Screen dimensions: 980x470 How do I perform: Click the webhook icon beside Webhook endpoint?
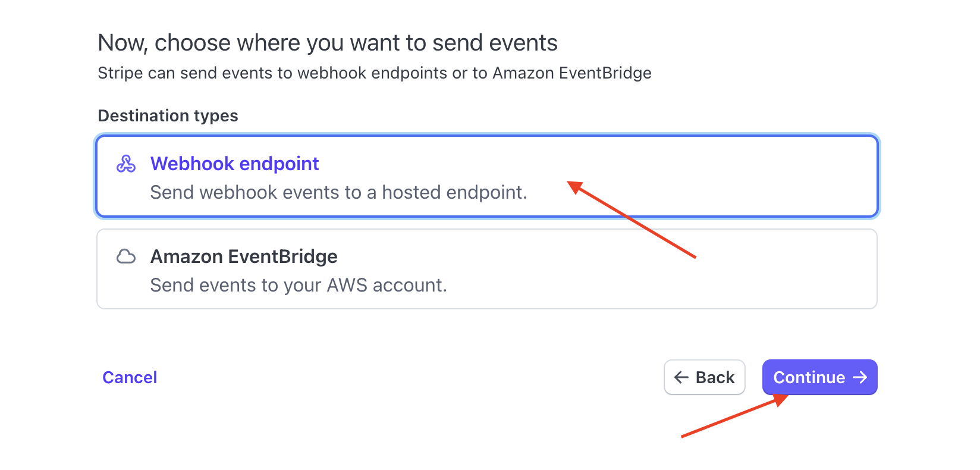[x=125, y=164]
